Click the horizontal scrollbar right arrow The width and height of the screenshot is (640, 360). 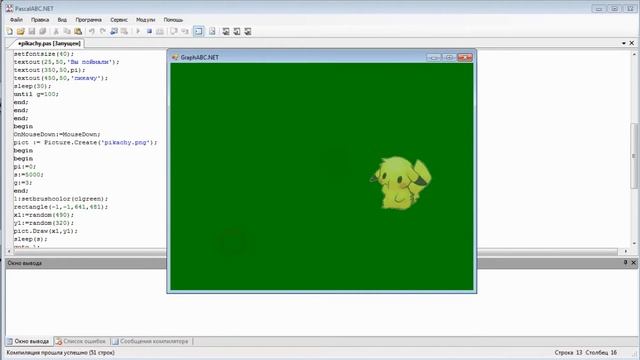point(626,251)
